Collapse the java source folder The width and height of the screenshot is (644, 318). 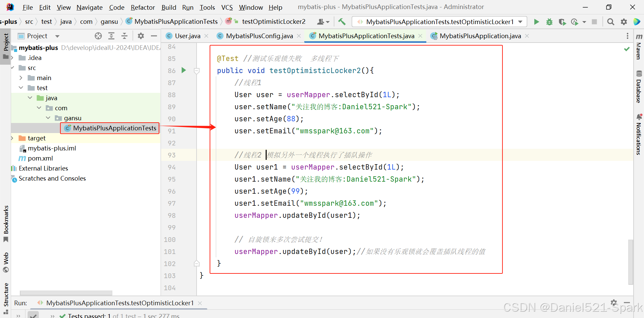click(30, 98)
